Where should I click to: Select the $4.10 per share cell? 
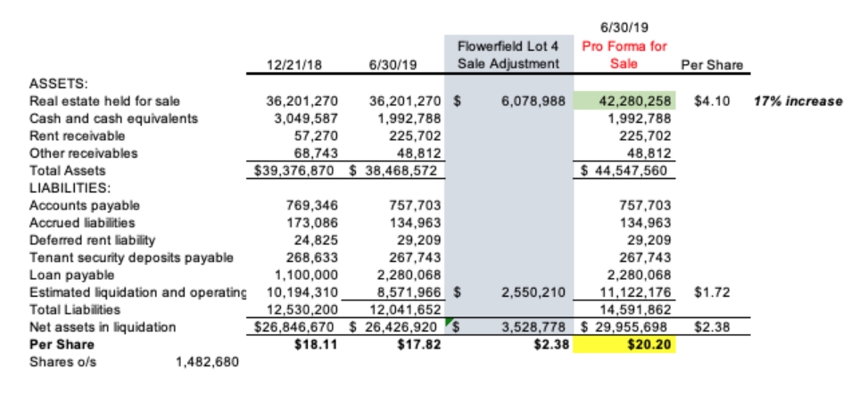[x=712, y=101]
